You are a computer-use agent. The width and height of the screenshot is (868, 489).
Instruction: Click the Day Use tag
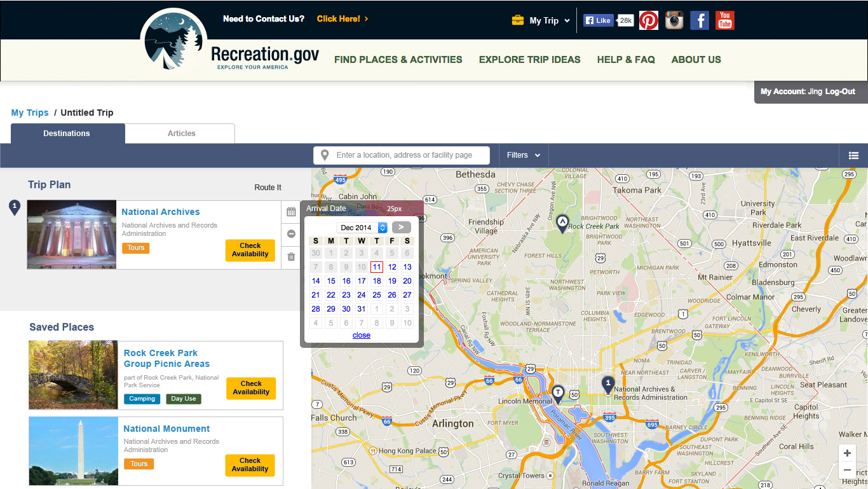coord(184,399)
